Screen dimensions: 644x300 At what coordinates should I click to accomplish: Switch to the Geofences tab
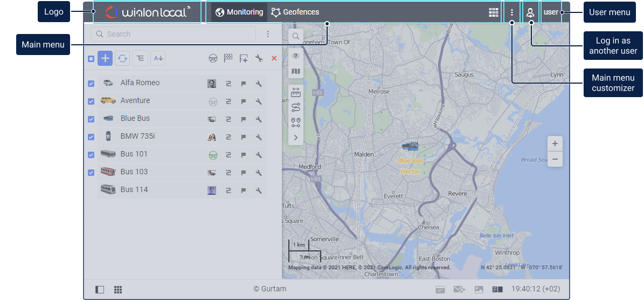[x=295, y=12]
